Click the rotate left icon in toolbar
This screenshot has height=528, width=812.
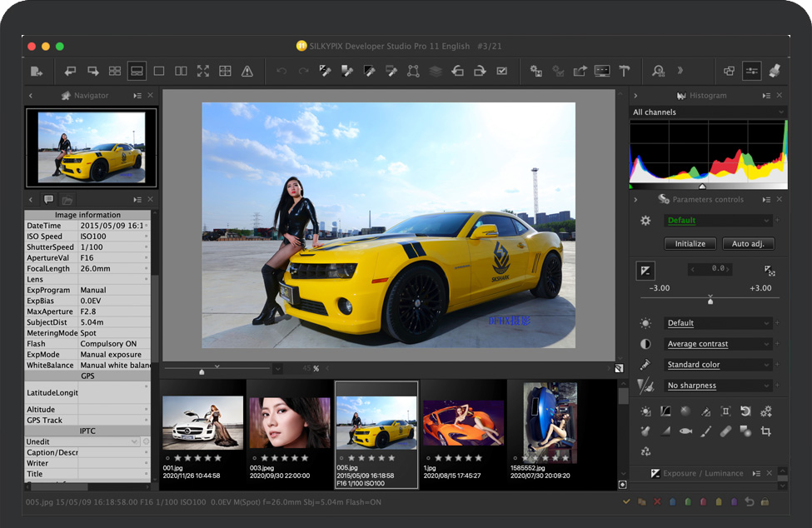(x=457, y=72)
